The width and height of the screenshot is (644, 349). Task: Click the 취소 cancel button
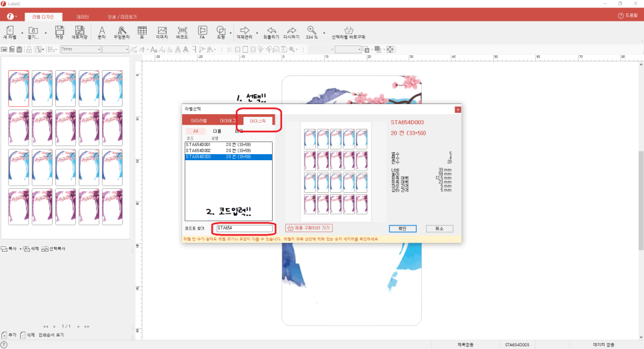click(x=439, y=229)
